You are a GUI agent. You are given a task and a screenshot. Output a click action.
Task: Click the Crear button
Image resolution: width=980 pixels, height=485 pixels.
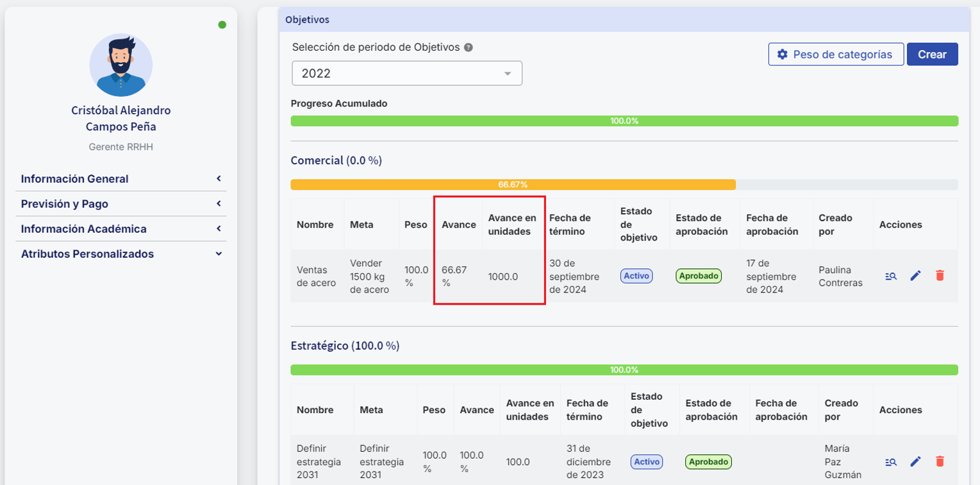tap(932, 55)
